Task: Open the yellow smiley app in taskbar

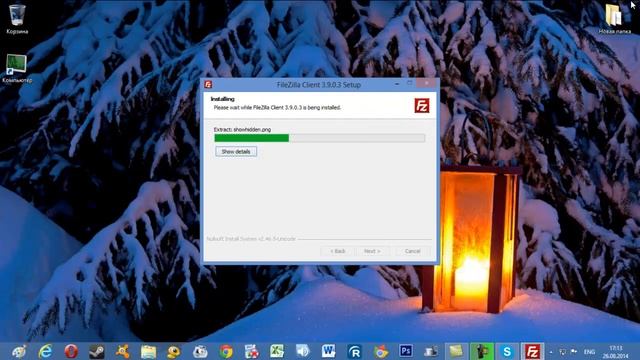Action: (174, 351)
